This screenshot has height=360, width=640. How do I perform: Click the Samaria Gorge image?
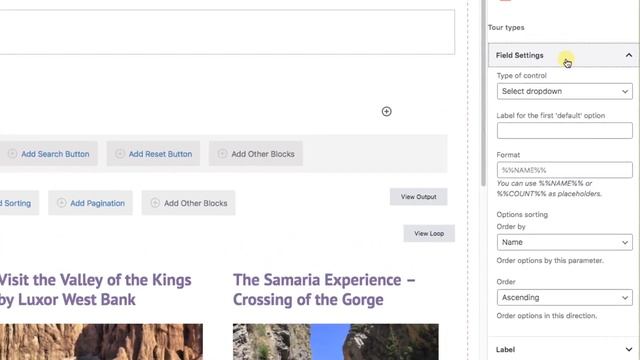tap(336, 342)
